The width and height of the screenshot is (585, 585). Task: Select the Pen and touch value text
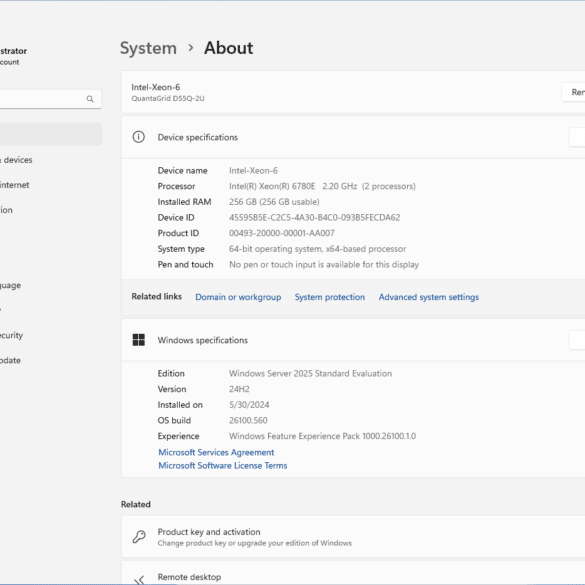pyautogui.click(x=324, y=265)
